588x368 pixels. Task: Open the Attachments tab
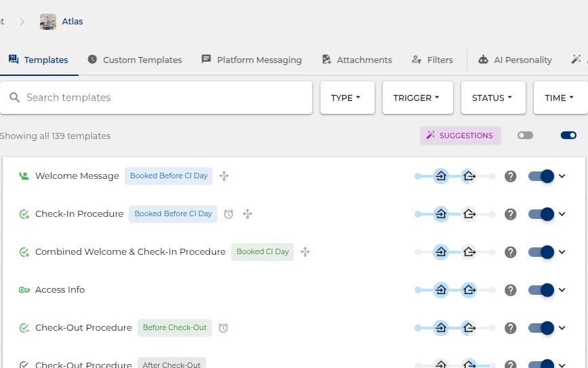coord(357,60)
